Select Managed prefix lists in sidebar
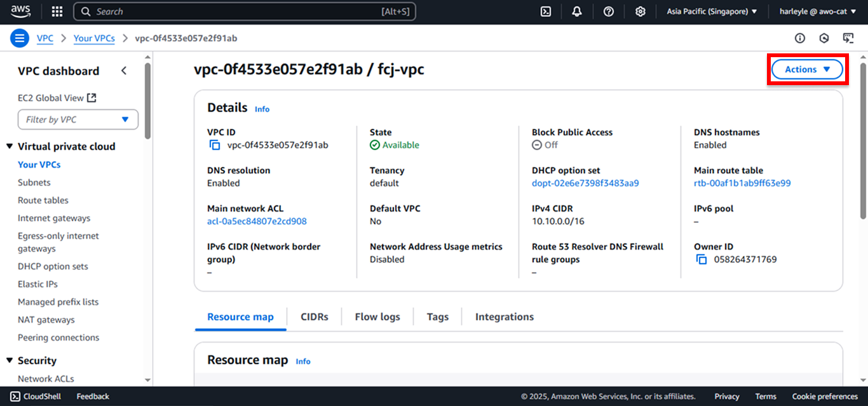The width and height of the screenshot is (868, 406). pos(58,302)
